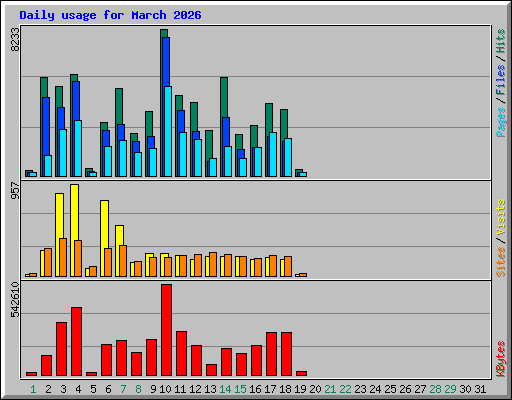Click day 17 on the x-axis

(x=270, y=389)
